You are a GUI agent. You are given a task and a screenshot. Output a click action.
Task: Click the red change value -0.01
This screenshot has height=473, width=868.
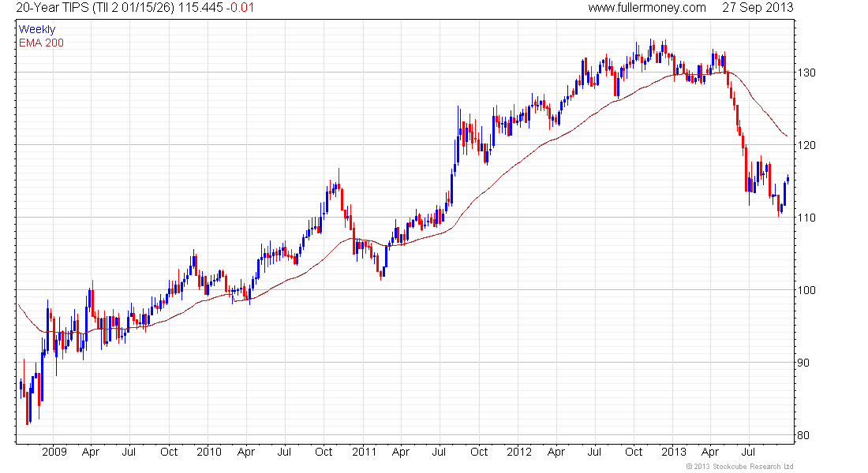click(x=240, y=8)
